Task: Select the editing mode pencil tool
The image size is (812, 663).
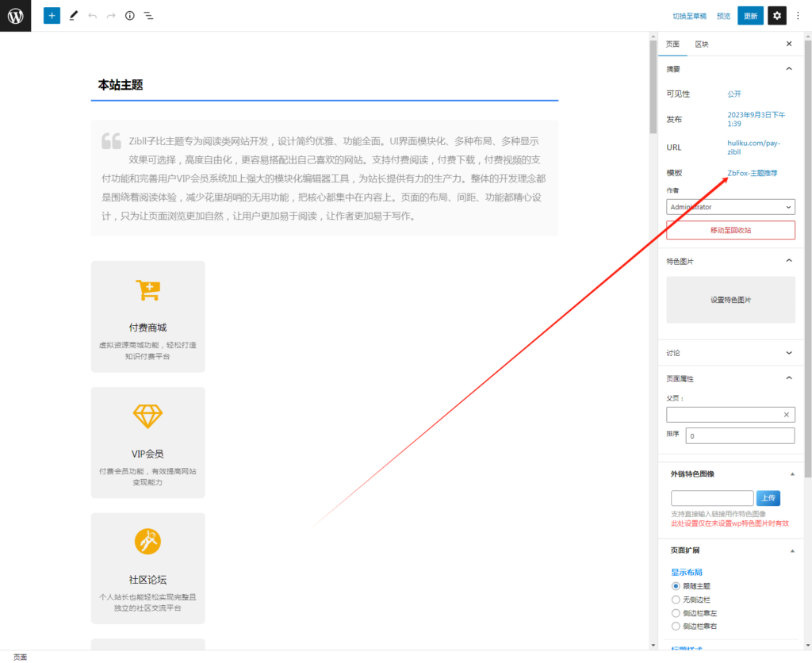Action: click(x=74, y=15)
